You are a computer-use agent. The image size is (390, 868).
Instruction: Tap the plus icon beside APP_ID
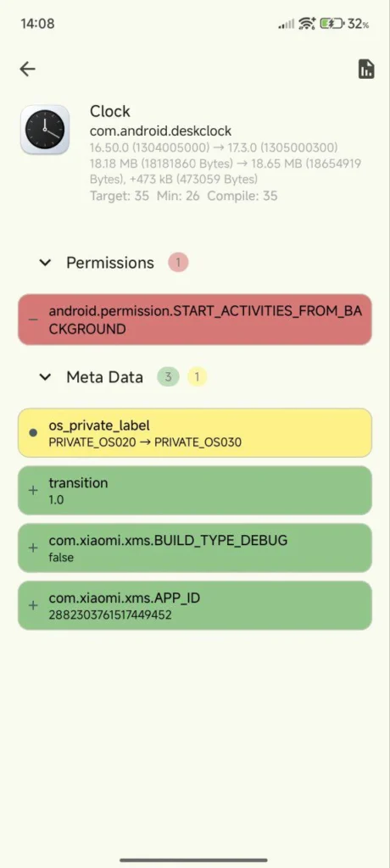tap(33, 605)
